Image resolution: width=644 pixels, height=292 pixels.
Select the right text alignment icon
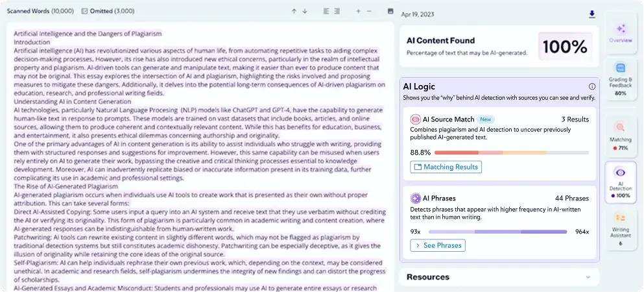click(x=337, y=12)
